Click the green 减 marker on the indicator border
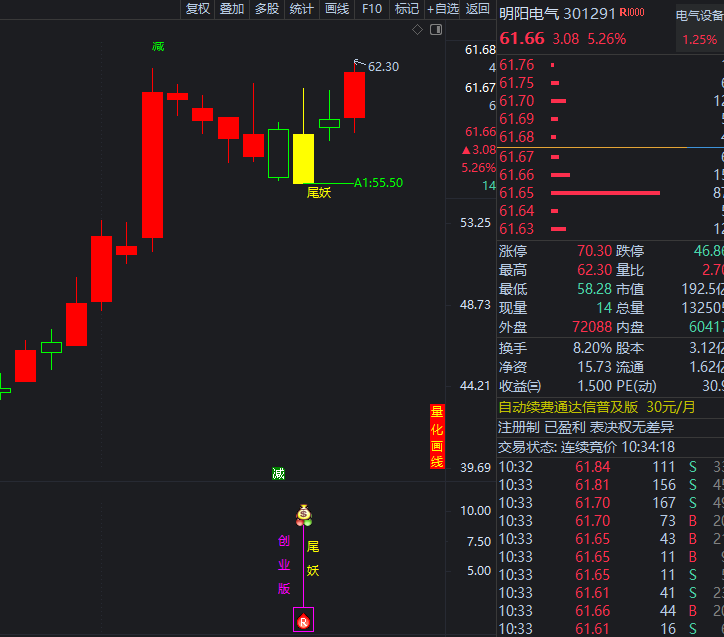The width and height of the screenshot is (724, 637). point(278,473)
